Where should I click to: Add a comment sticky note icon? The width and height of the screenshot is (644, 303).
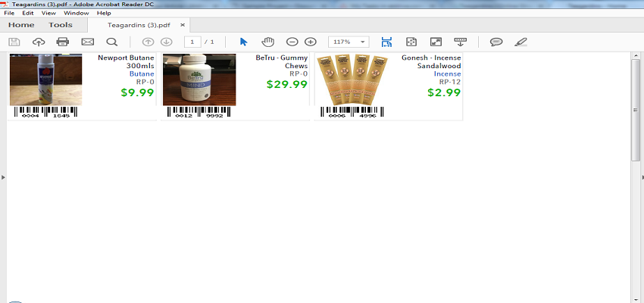point(496,42)
